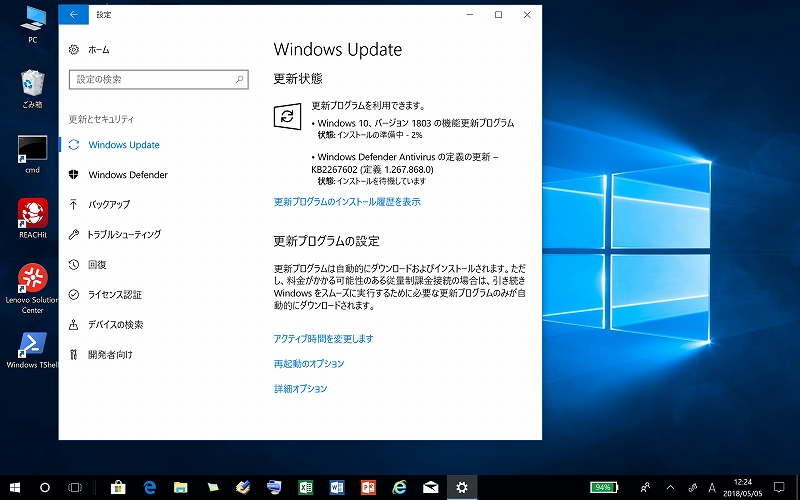This screenshot has height=500, width=800.
Task: Select the REACHit desktop shortcut
Action: pyautogui.click(x=33, y=218)
